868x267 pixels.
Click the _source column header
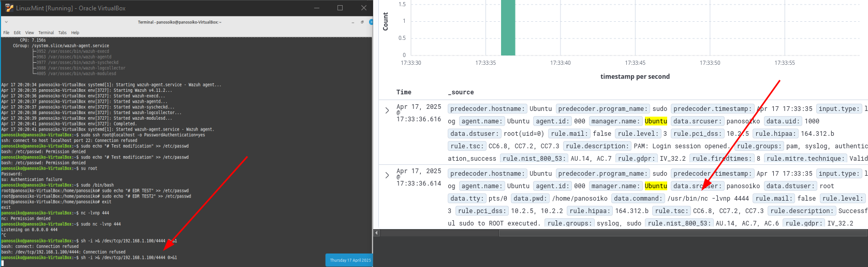click(461, 92)
